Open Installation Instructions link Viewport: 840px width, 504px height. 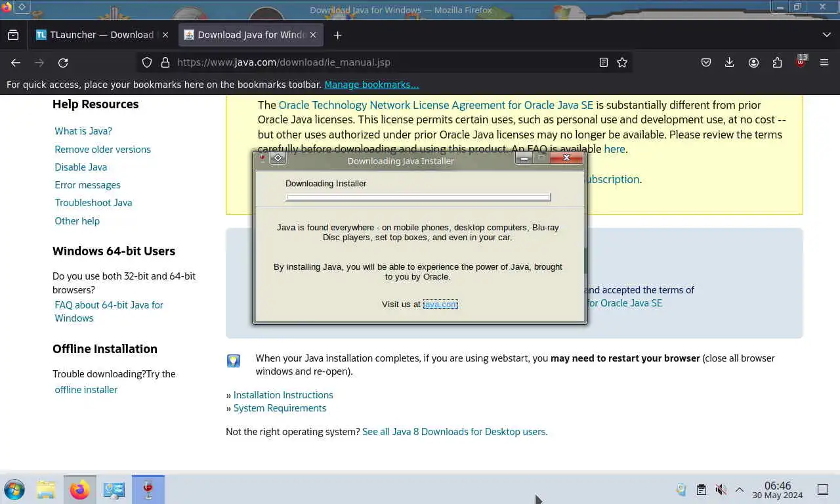coord(283,395)
